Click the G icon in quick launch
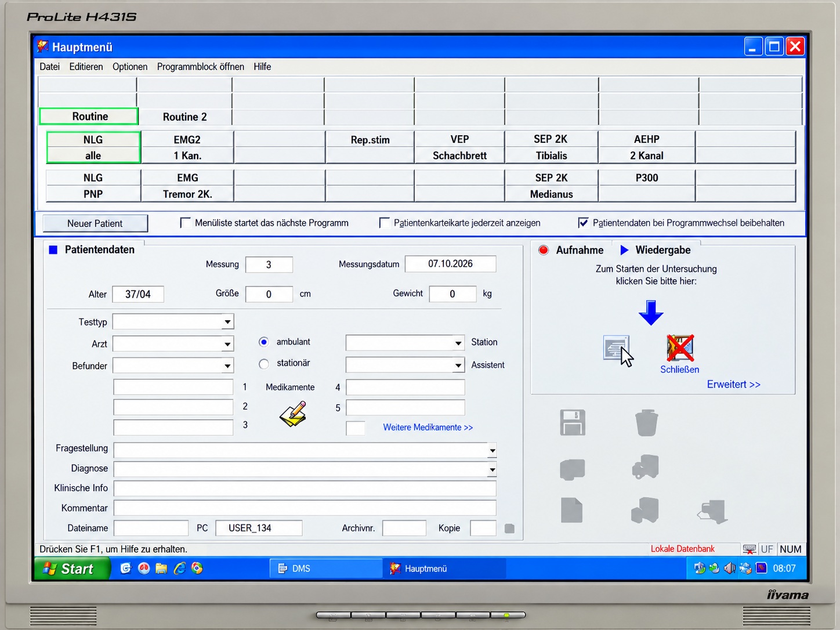 125,569
